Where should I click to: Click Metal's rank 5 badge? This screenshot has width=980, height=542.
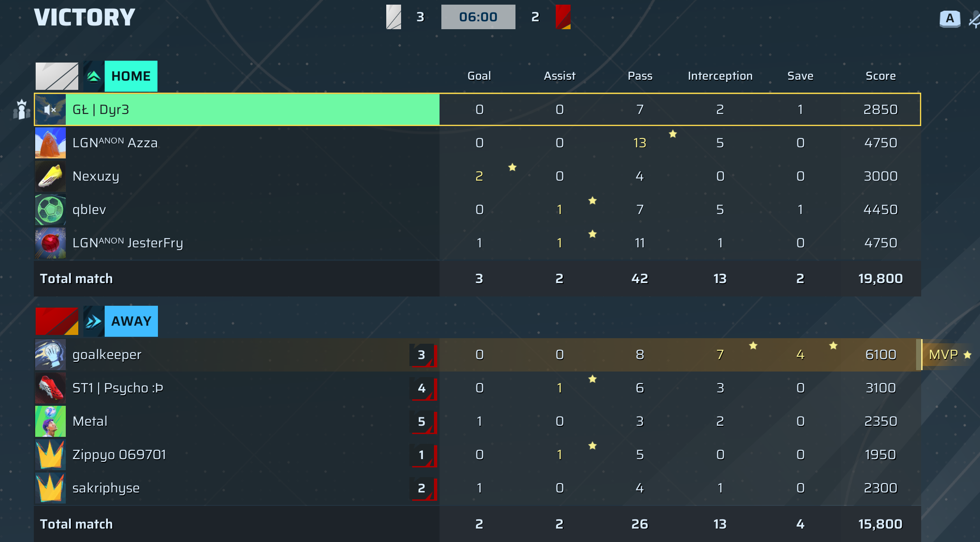click(422, 422)
